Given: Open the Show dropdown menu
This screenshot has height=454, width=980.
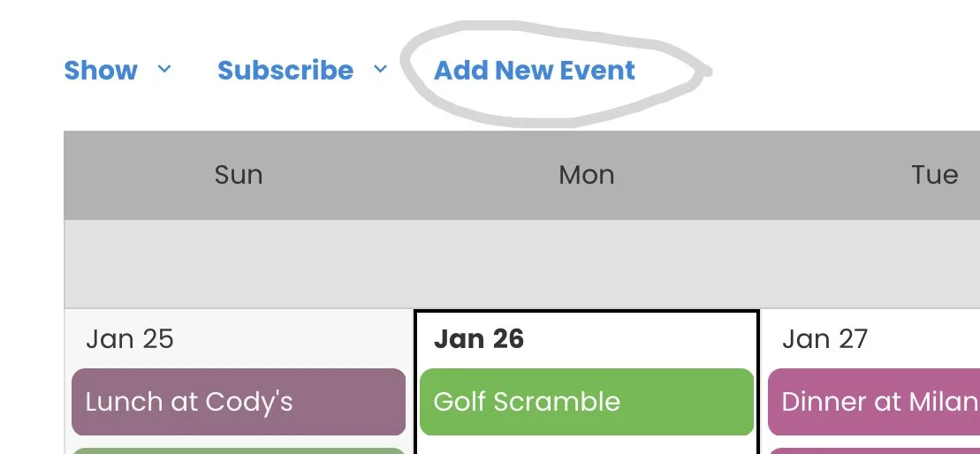Looking at the screenshot, I should 101,71.
